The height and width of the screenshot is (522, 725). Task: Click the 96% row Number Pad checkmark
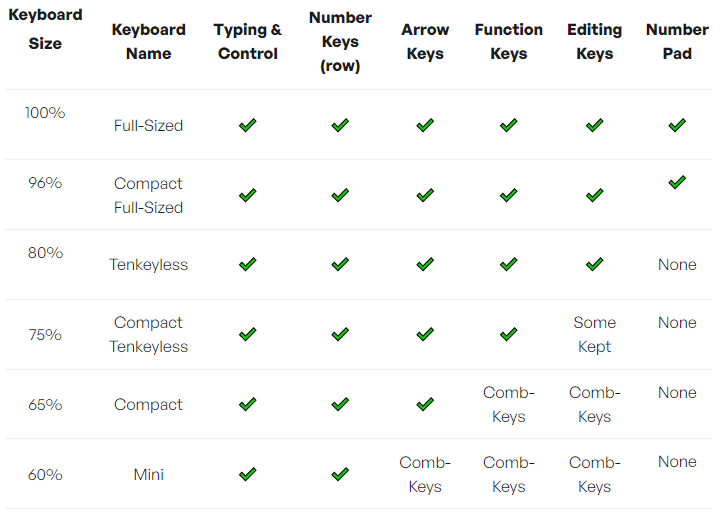click(677, 182)
